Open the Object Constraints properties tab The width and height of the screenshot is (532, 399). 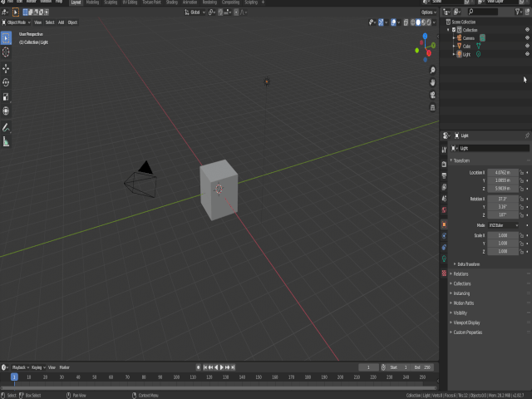[x=444, y=248]
